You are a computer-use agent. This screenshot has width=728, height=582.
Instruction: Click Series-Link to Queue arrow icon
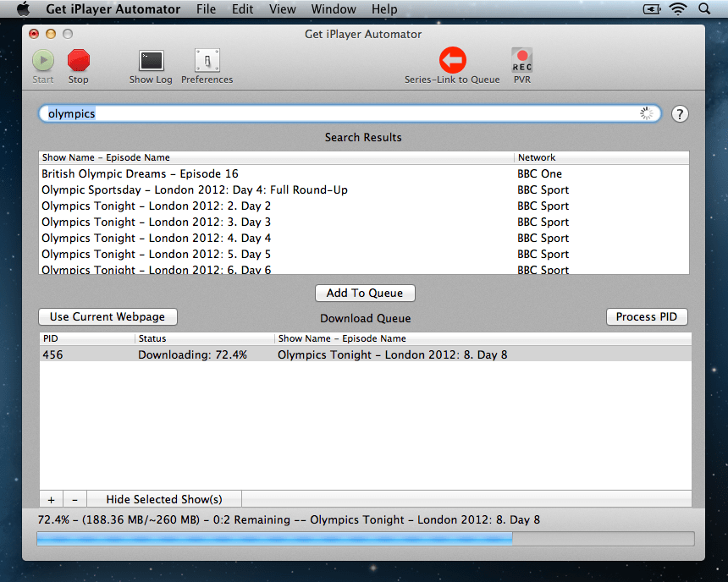click(x=453, y=60)
